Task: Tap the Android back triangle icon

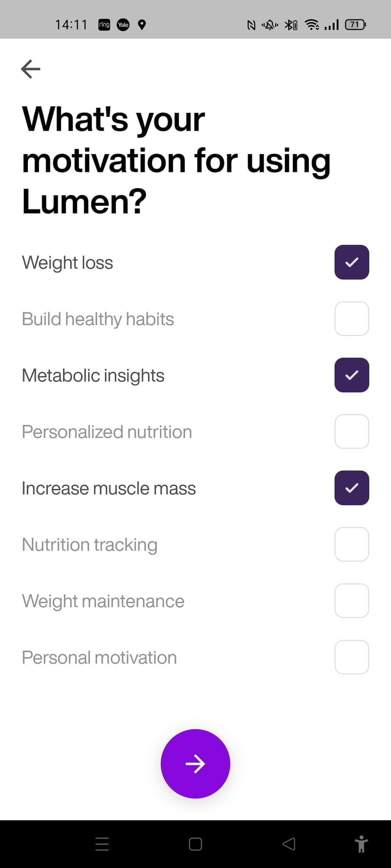Action: click(x=289, y=844)
